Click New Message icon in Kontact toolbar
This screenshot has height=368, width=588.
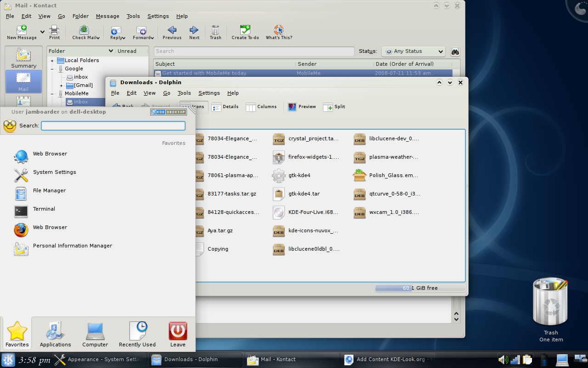(22, 30)
